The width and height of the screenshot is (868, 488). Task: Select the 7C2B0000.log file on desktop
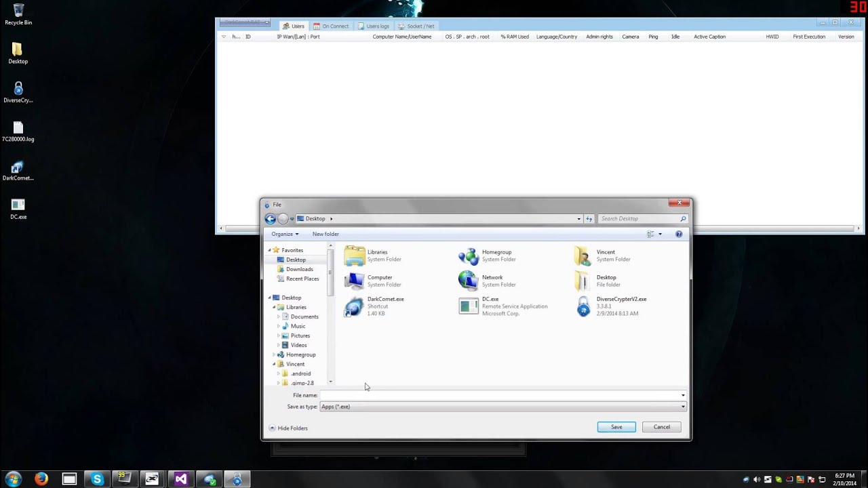click(18, 131)
